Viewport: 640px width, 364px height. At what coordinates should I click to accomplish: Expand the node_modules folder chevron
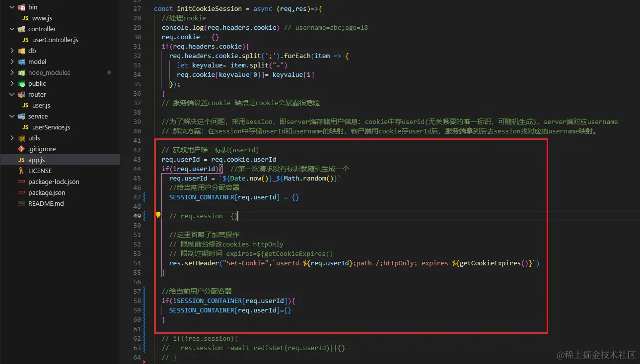point(12,73)
